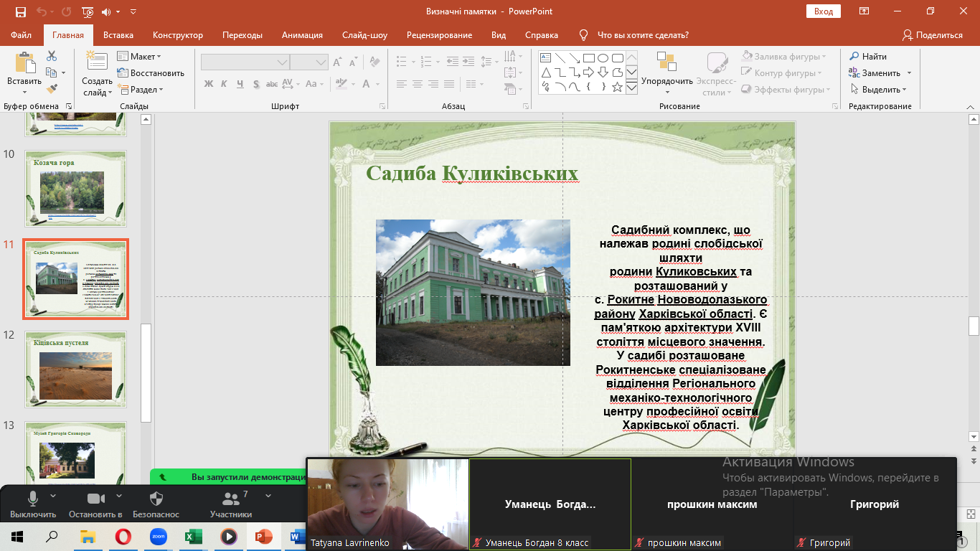Select the Text Box shape in gallery

(x=545, y=57)
